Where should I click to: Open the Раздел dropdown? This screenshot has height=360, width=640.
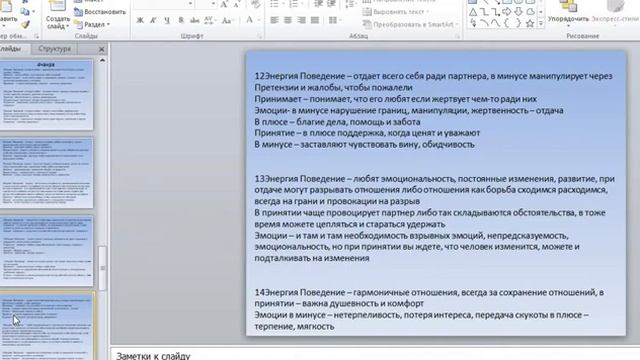point(92,24)
